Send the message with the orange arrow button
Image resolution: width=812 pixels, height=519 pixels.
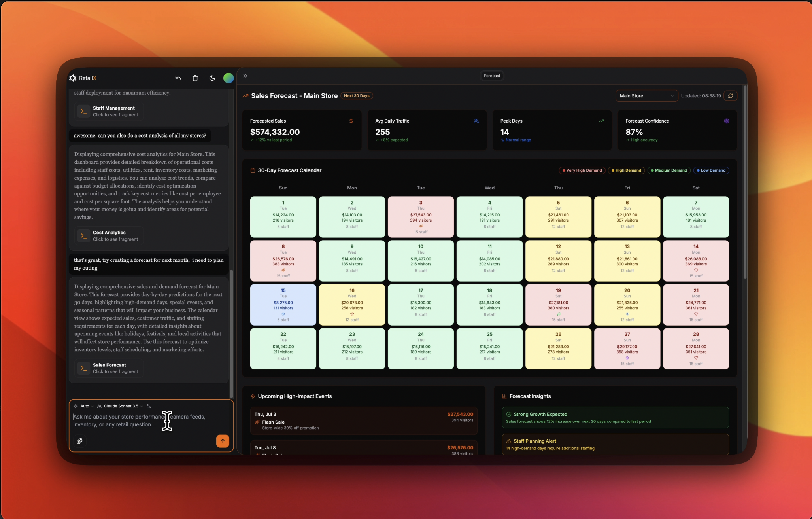coord(223,441)
